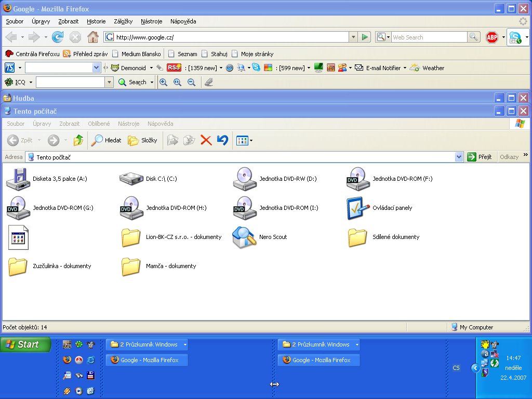This screenshot has width=532, height=399.
Task: Open the Oblíbené menu in Explorer
Action: [x=99, y=124]
